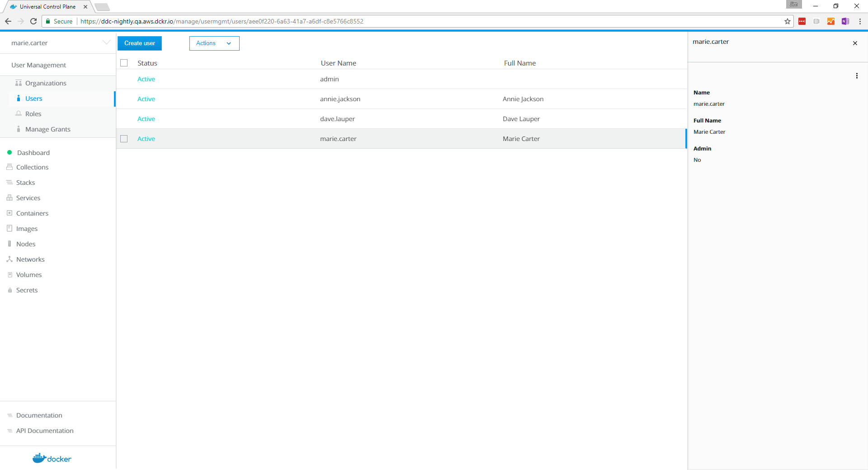The height and width of the screenshot is (470, 868).
Task: Open the Actions dropdown
Action: coord(214,43)
